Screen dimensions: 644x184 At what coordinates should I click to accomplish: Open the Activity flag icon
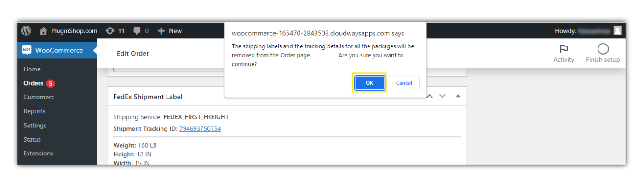[563, 49]
